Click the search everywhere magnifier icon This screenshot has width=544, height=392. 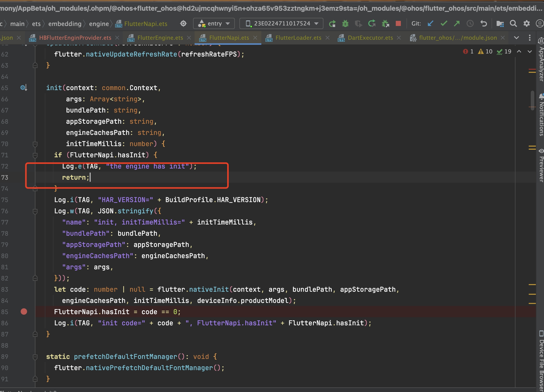pos(513,24)
